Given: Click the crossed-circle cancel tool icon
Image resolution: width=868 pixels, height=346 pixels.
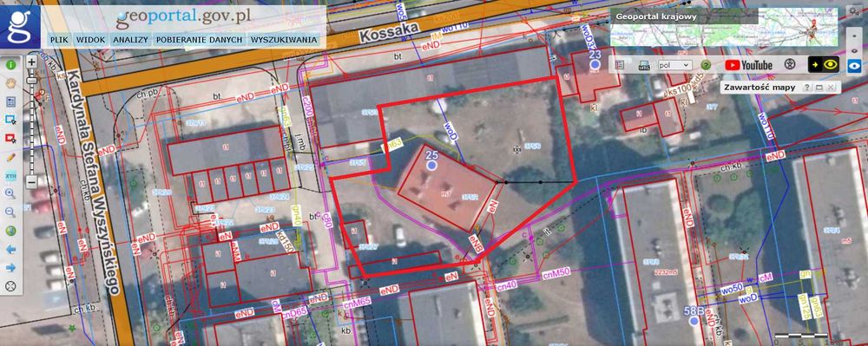Looking at the screenshot, I should tap(10, 286).
